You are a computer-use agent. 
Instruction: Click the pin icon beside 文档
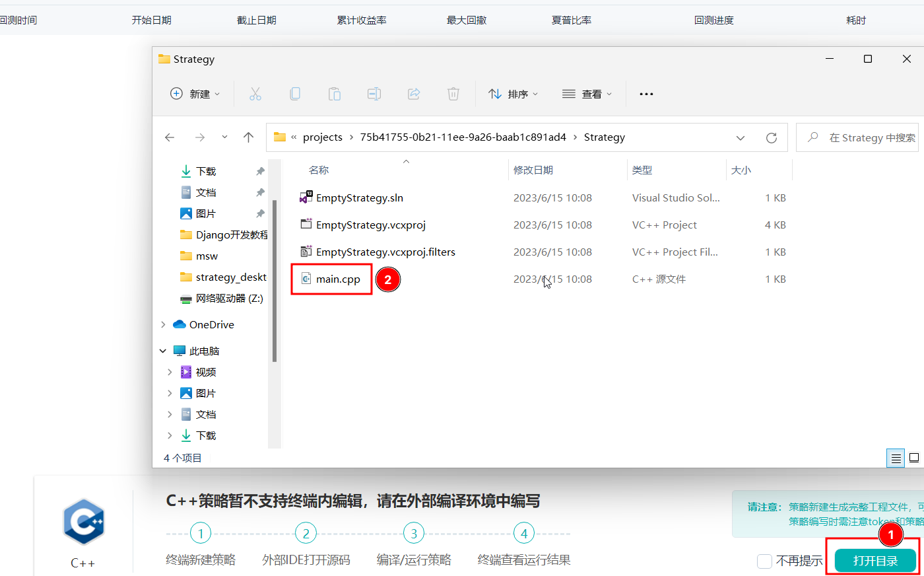coord(260,192)
